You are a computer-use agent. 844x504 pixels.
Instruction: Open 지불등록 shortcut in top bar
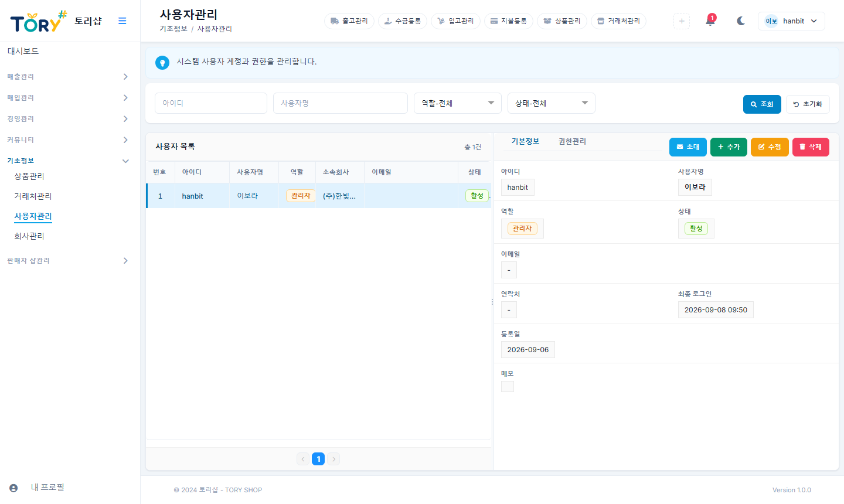(508, 21)
